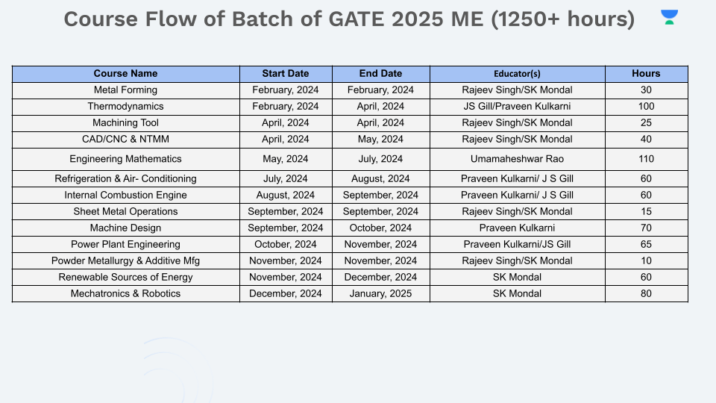The image size is (716, 403).
Task: Click the Machining Tool course name
Action: 126,122
